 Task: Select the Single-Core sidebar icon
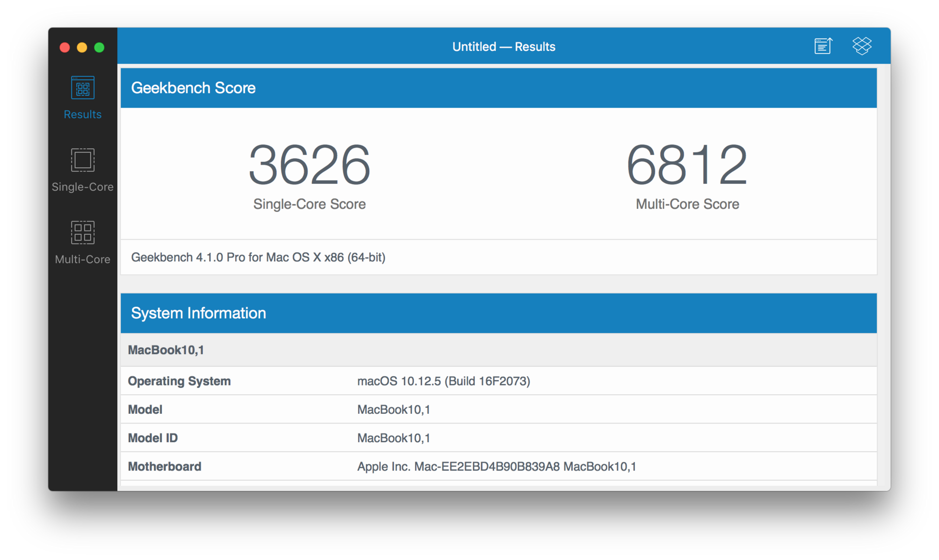(x=82, y=160)
